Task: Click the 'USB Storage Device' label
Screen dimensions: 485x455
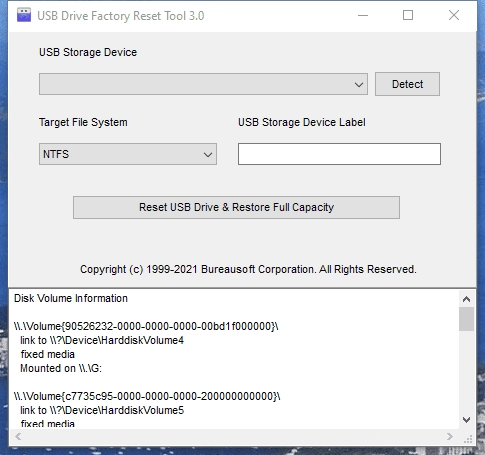Action: coord(88,52)
